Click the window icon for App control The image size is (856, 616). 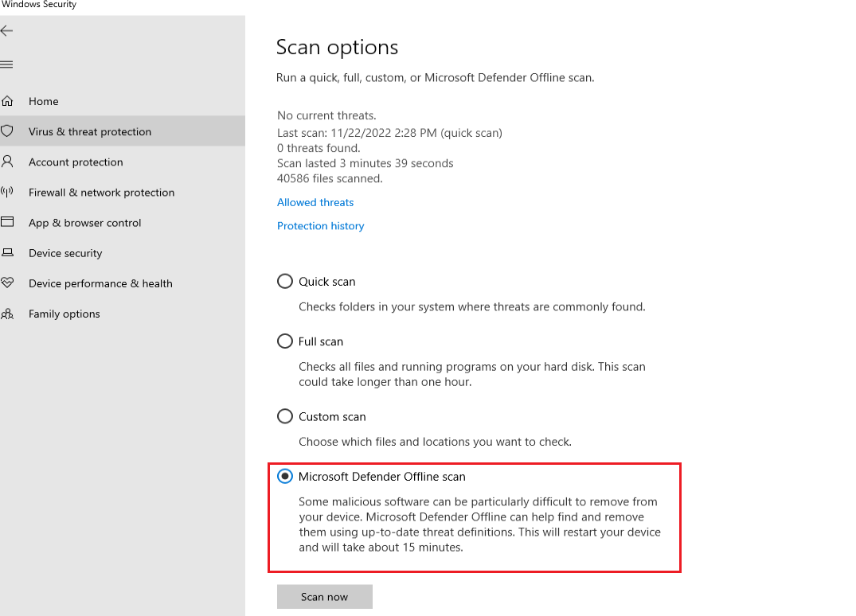[x=7, y=221]
